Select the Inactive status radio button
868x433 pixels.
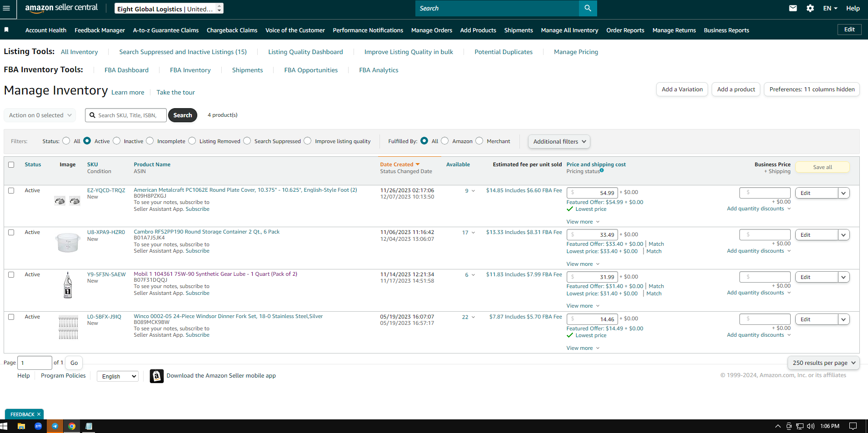tap(117, 141)
